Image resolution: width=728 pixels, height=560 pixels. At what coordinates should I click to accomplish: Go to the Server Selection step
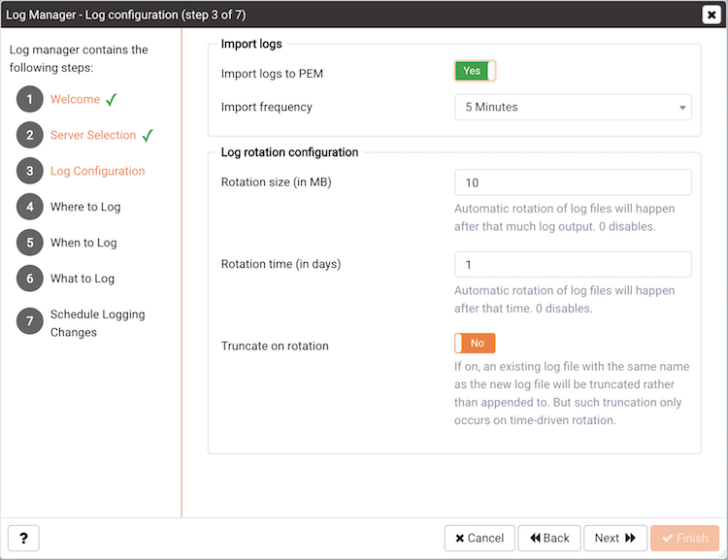(x=93, y=135)
